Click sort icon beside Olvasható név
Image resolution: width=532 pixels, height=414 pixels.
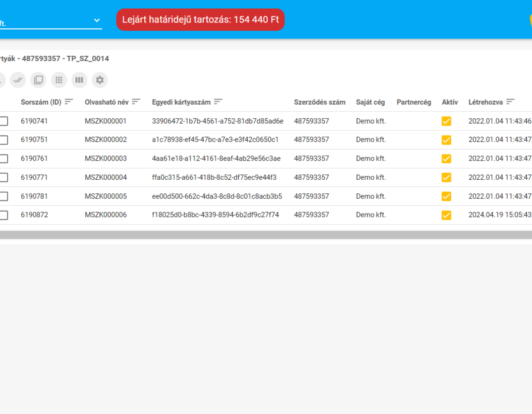pos(136,102)
